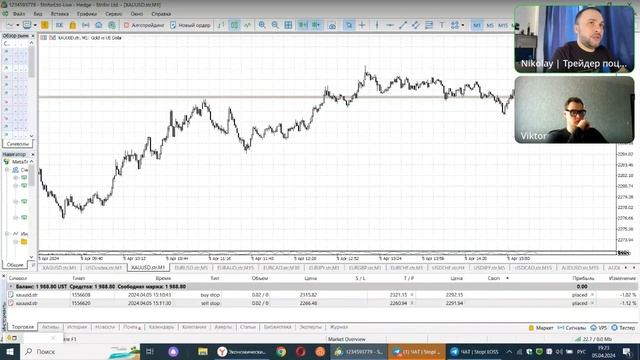The width and height of the screenshot is (640, 360).
Task: Toggle the chart auto-scroll icon
Action: point(303,25)
